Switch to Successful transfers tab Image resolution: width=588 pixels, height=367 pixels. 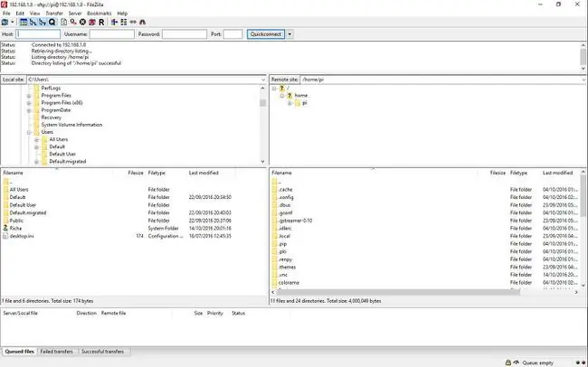click(102, 352)
